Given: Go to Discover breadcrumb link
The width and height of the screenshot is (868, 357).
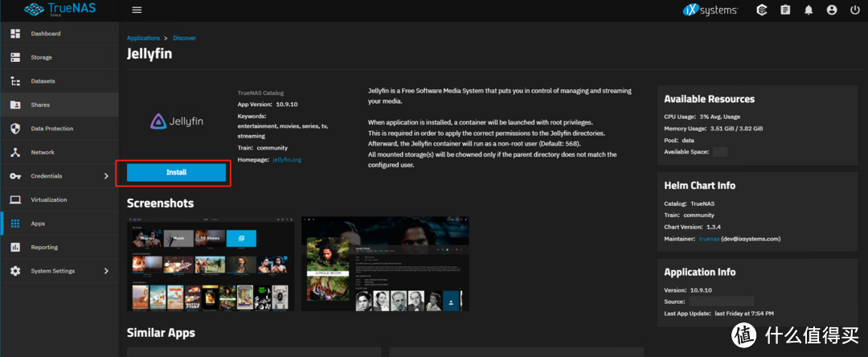Looking at the screenshot, I should (184, 38).
